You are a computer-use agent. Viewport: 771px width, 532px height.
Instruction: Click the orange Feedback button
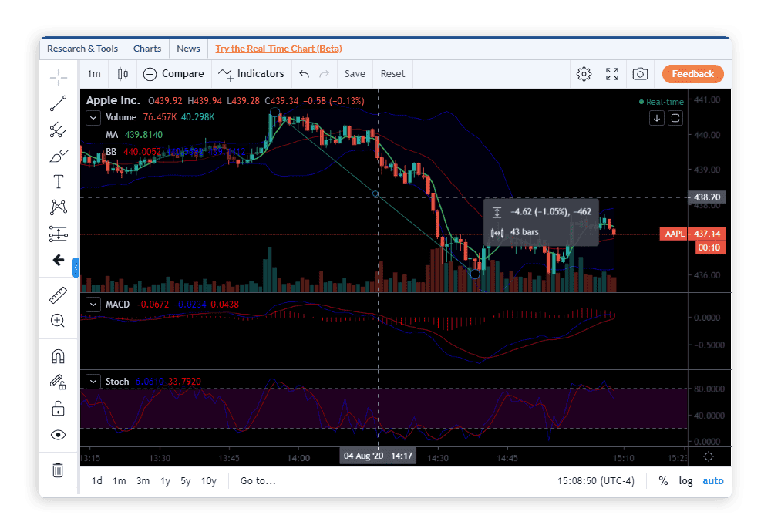point(692,73)
